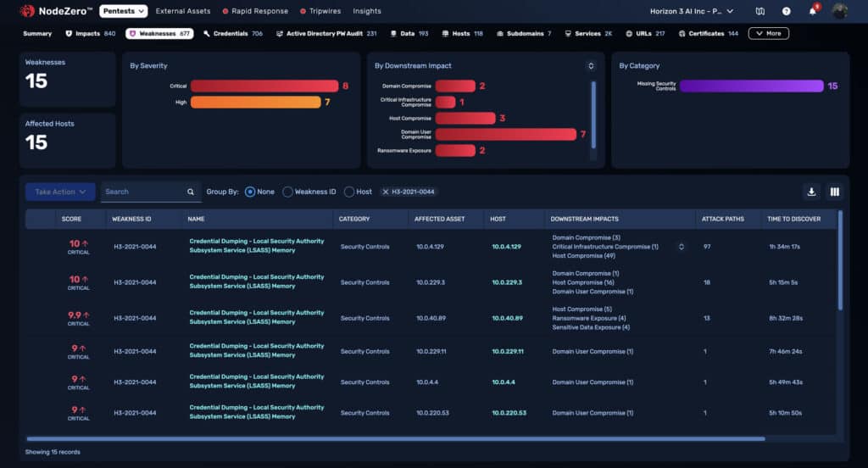Click attack paths value 97
Screen dimensions: 868x468
707,247
